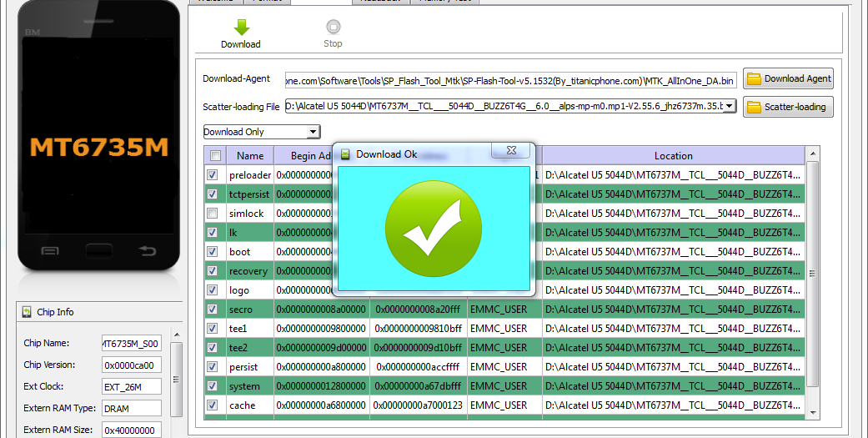Click the Chip Info panel icon
The height and width of the screenshot is (438, 868).
coord(27,312)
